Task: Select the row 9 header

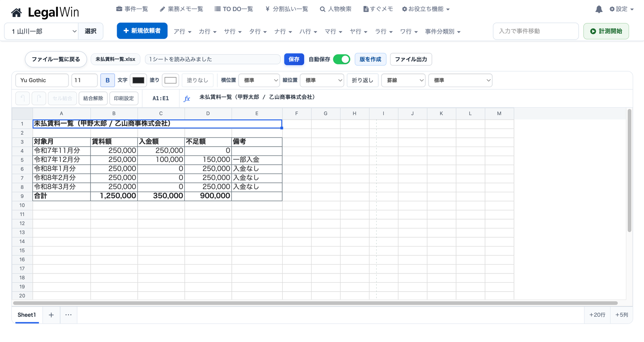Action: click(22, 196)
